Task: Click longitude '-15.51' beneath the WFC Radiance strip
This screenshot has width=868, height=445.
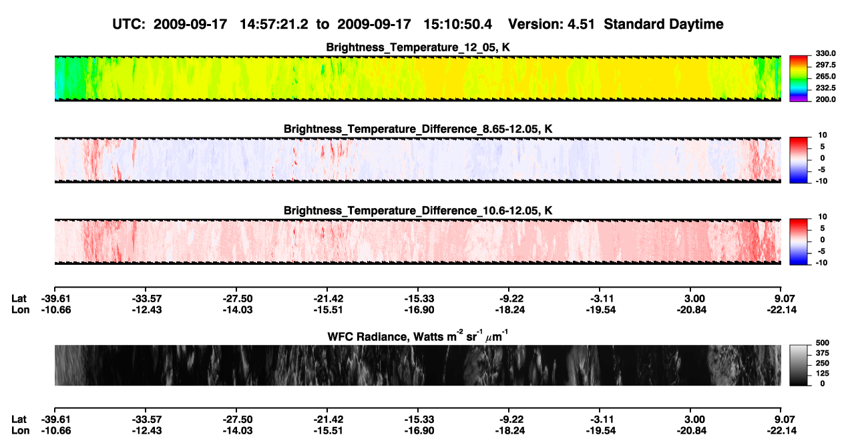Action: pos(327,430)
